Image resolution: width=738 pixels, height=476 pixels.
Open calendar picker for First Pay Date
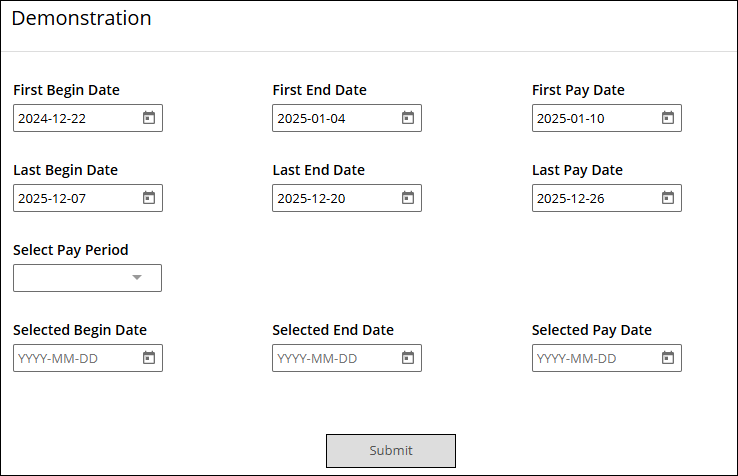coord(667,118)
